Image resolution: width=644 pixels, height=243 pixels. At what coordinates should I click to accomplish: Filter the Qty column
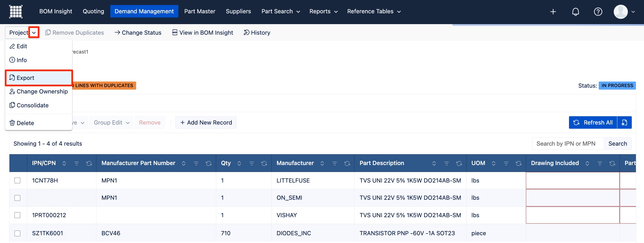[251, 163]
